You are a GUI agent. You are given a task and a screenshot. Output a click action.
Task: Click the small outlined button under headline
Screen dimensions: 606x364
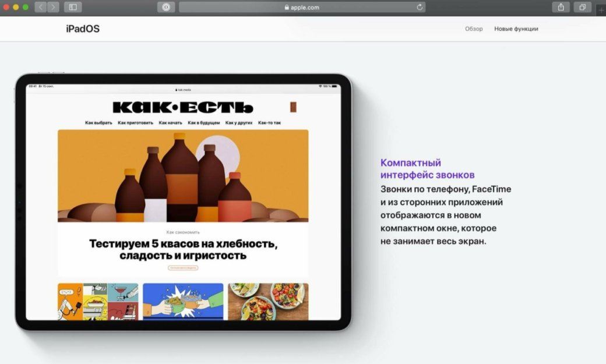click(183, 268)
